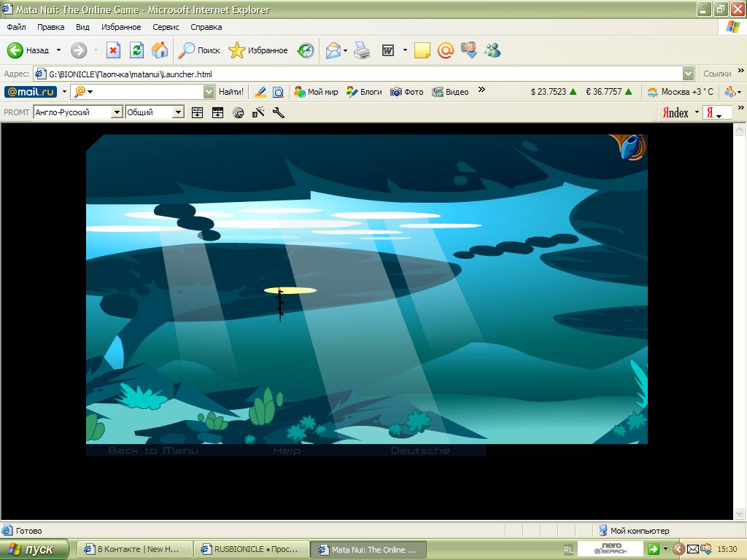Click the PROMT globe icon
Viewport: 747px width, 560px height.
239,113
